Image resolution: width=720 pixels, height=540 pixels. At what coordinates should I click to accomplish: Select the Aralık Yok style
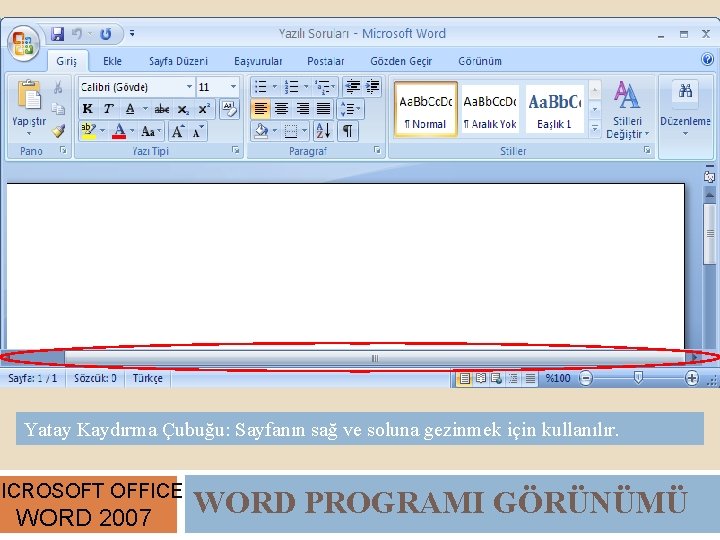(x=490, y=109)
